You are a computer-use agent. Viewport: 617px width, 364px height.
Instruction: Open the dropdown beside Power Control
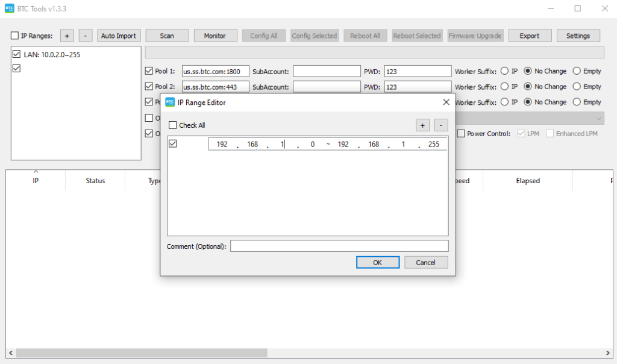[599, 118]
